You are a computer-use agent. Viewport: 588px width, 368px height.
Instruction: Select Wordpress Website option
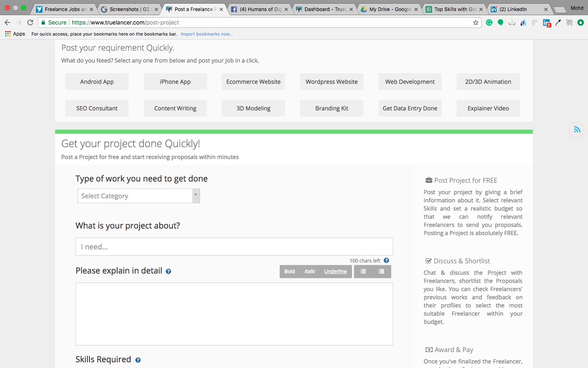332,82
